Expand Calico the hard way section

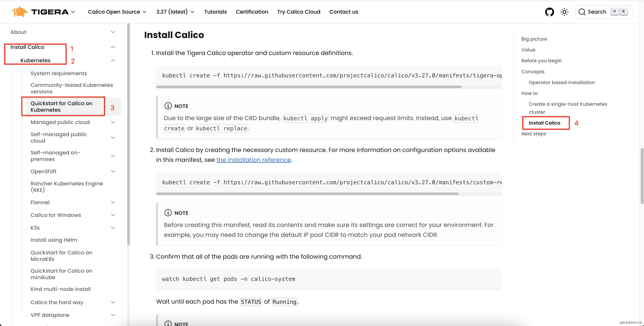(x=113, y=302)
